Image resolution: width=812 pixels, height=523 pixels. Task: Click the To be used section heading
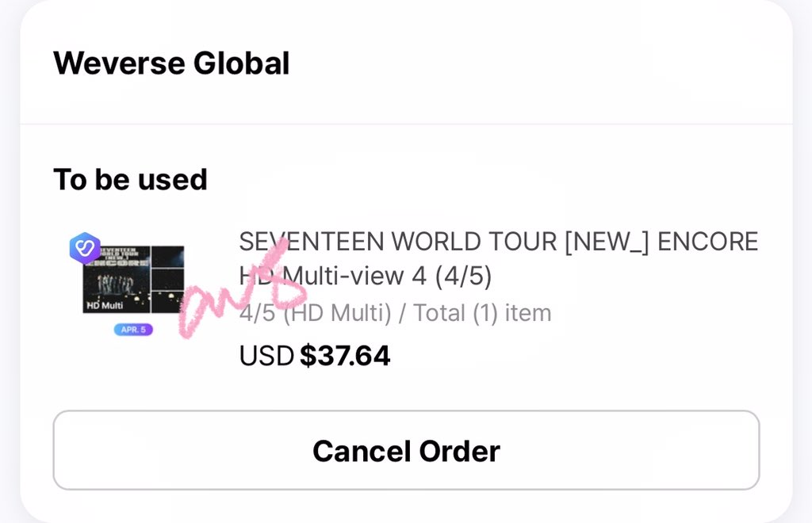130,180
